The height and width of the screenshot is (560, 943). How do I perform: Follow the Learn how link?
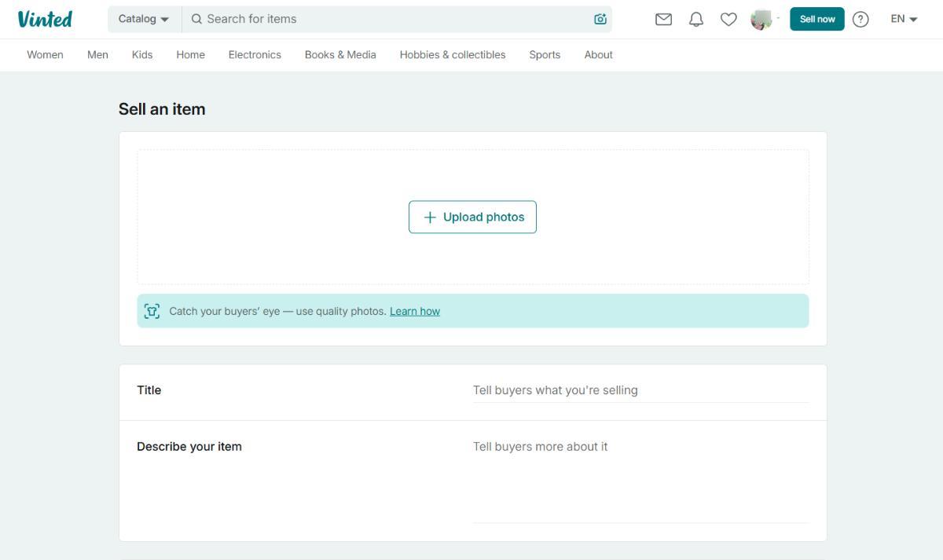(415, 311)
